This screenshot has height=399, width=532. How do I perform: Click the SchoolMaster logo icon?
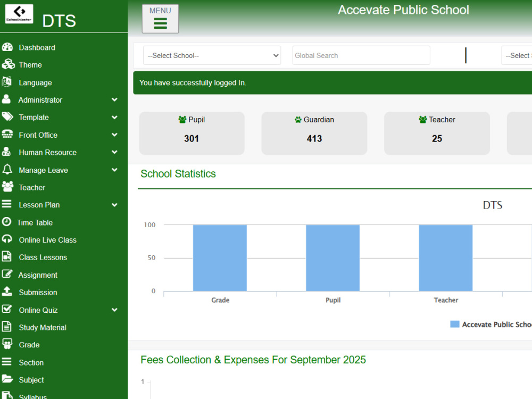(x=19, y=14)
